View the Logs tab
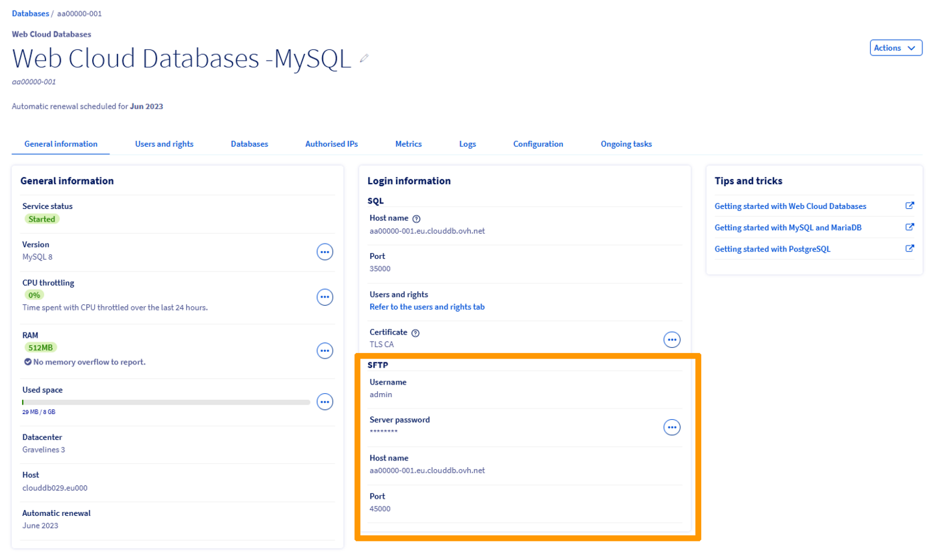The image size is (935, 560). (467, 144)
